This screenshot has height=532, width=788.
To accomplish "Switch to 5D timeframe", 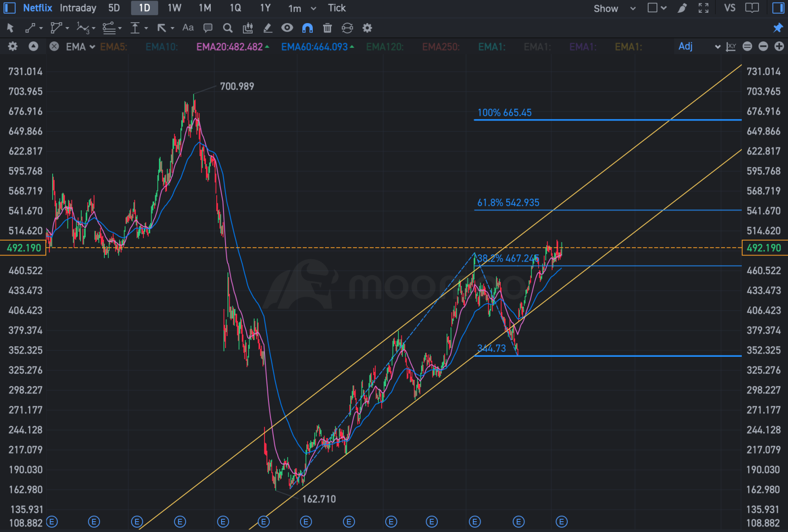I will [114, 8].
